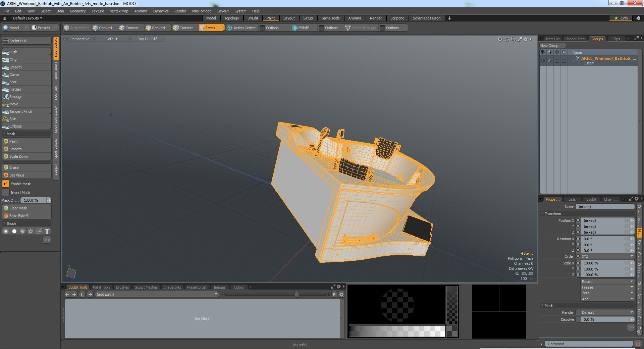The width and height of the screenshot is (644, 349).
Task: Go to parent folder in preset browser
Action: tap(82, 295)
